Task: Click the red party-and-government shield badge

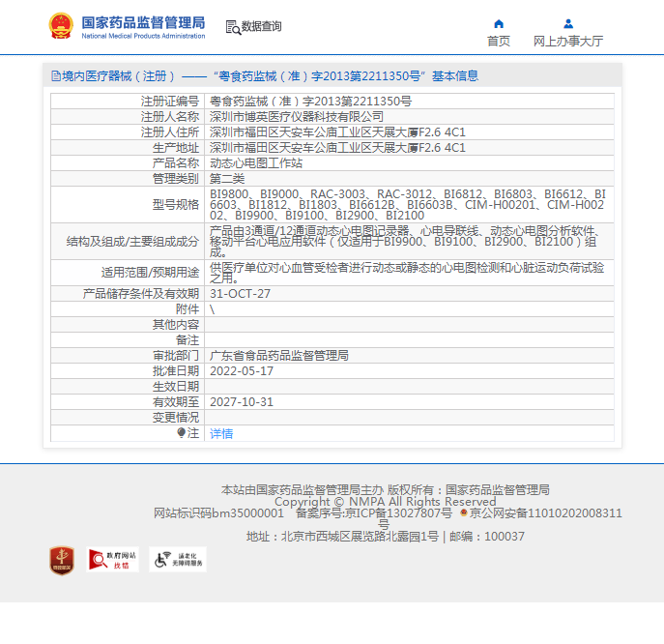Action: [62, 560]
